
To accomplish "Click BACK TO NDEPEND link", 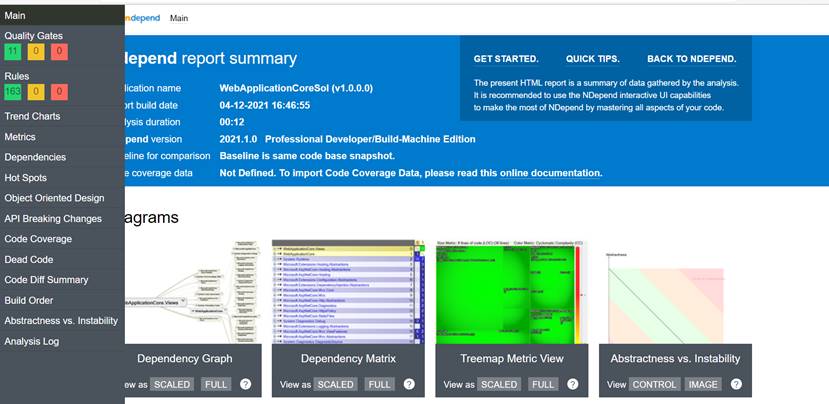I will pyautogui.click(x=692, y=59).
